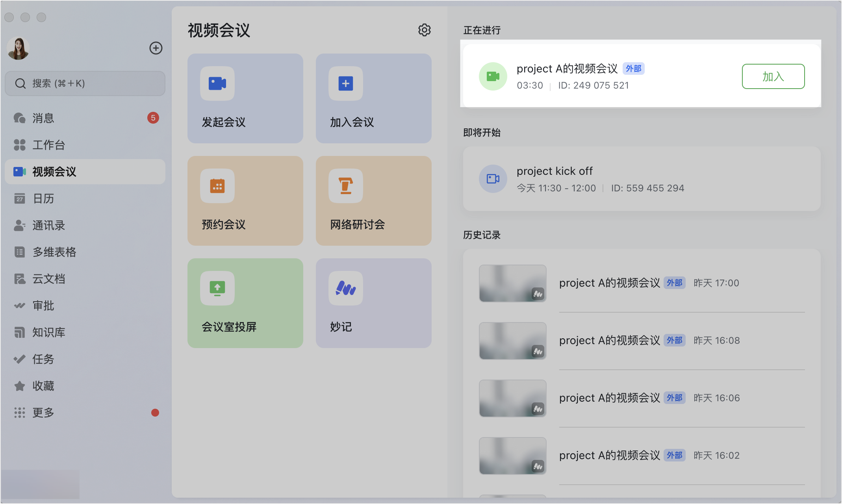842x504 pixels.
Task: Click meeting ID 559 455 294
Action: [647, 188]
